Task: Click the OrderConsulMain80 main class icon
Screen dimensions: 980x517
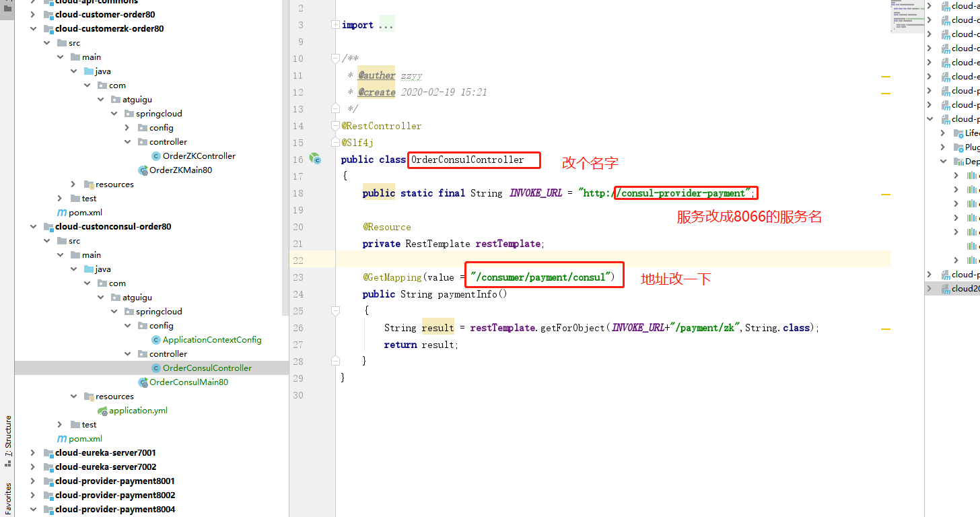Action: tap(143, 382)
